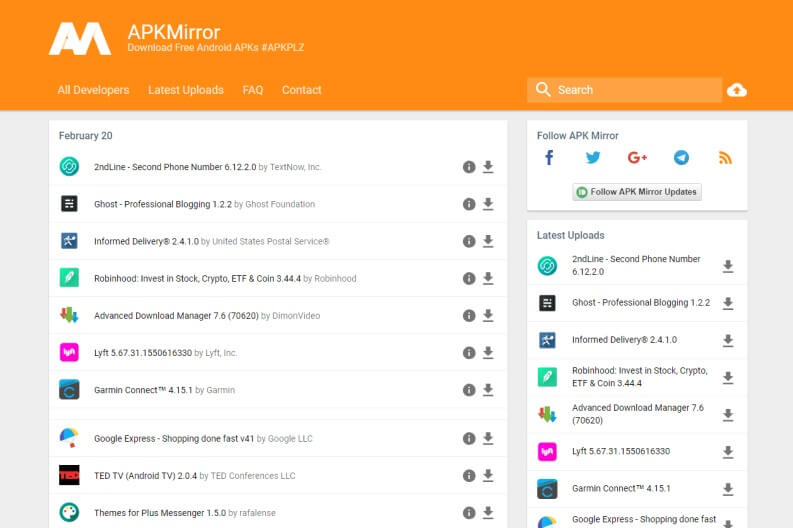
Task: Open the APK Mirror RSS feed
Action: click(725, 158)
